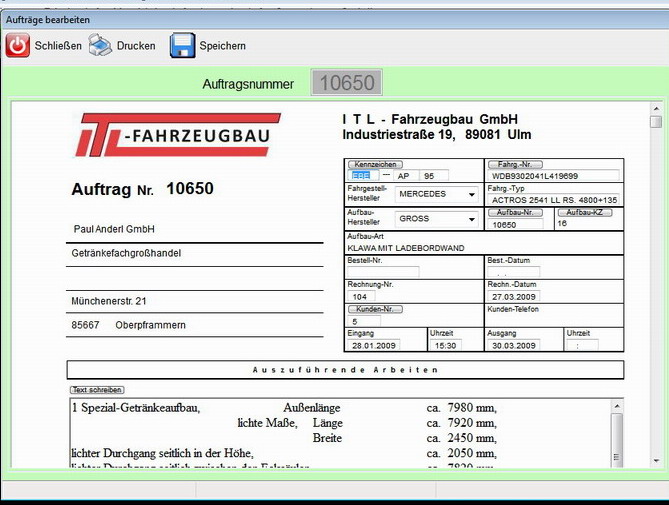
Task: Click the Außenlänge value ca. 7980 mm
Action: pos(462,408)
